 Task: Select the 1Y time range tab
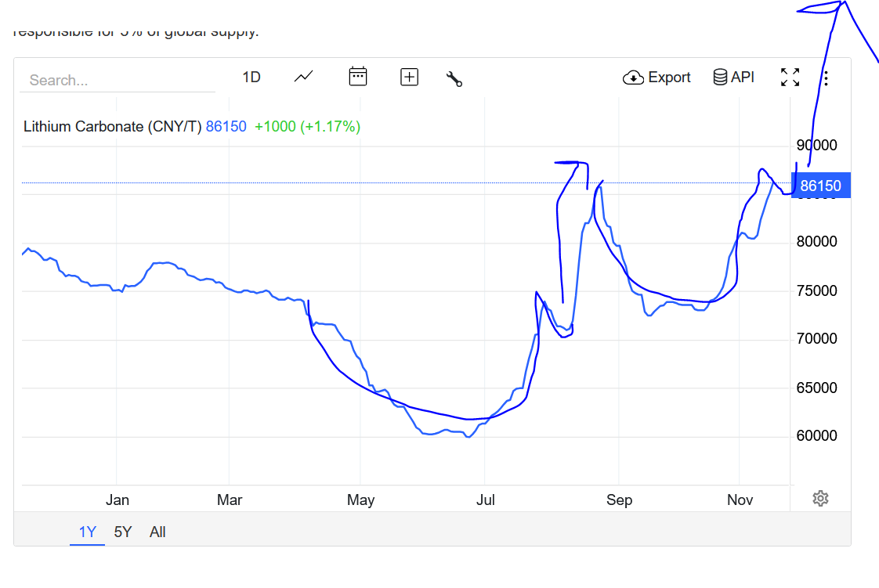[88, 532]
